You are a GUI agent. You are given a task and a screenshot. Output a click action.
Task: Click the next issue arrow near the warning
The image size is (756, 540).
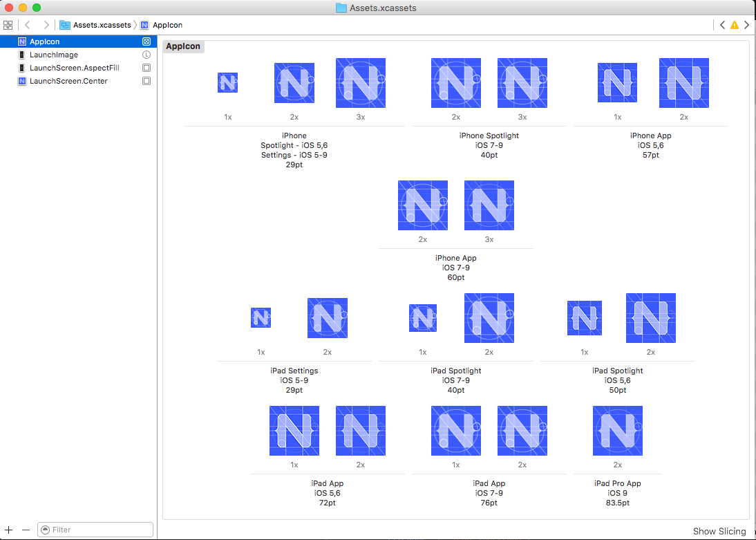746,25
